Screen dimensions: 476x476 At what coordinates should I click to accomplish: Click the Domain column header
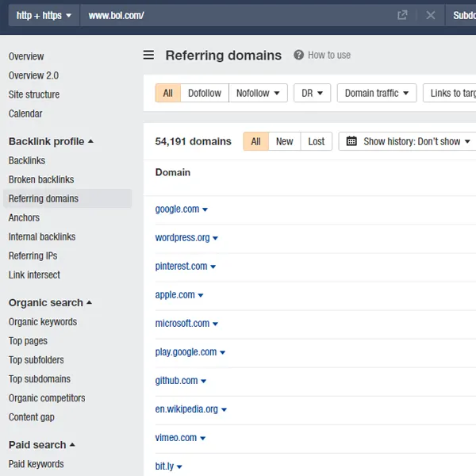(x=173, y=172)
